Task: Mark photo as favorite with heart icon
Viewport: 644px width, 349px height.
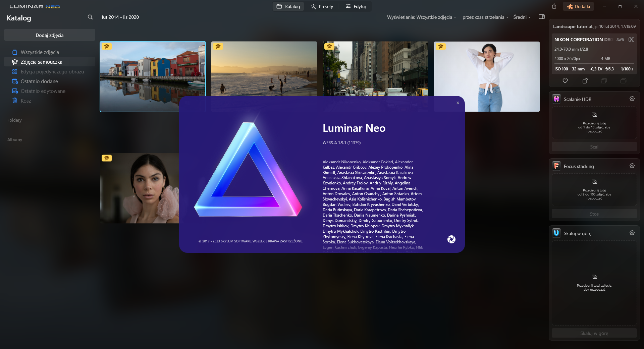Action: [565, 81]
